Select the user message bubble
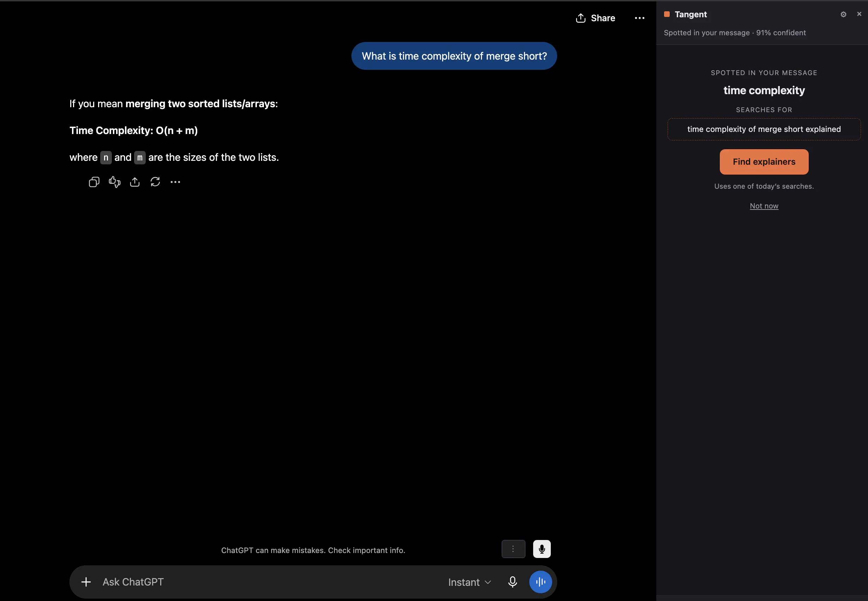The height and width of the screenshot is (601, 868). pyautogui.click(x=454, y=56)
